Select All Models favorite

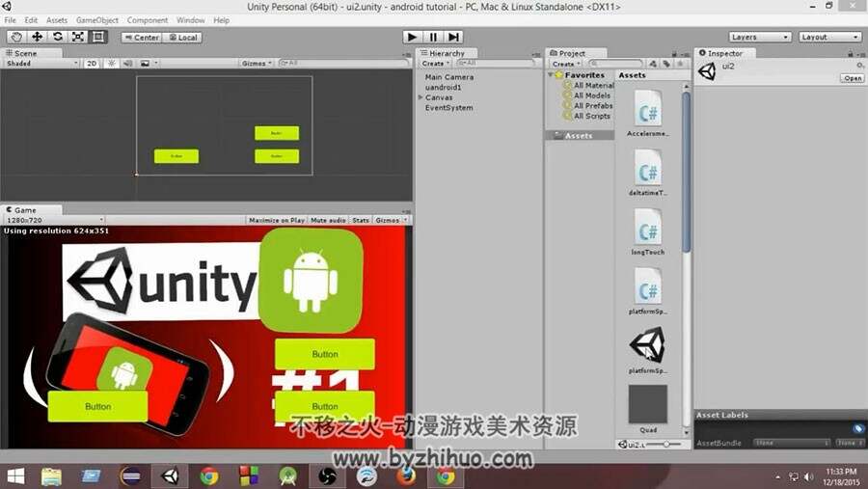tap(586, 95)
